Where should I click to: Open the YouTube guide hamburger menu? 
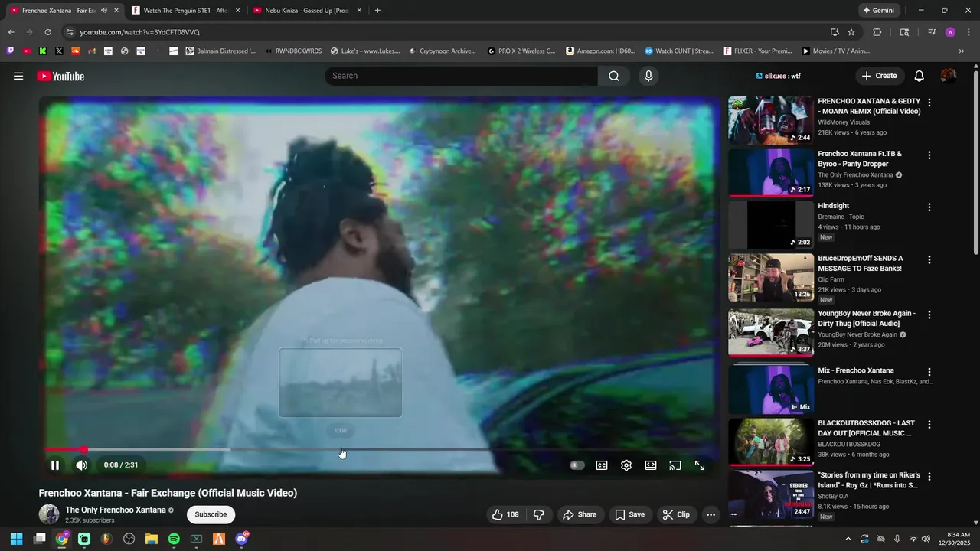coord(18,76)
